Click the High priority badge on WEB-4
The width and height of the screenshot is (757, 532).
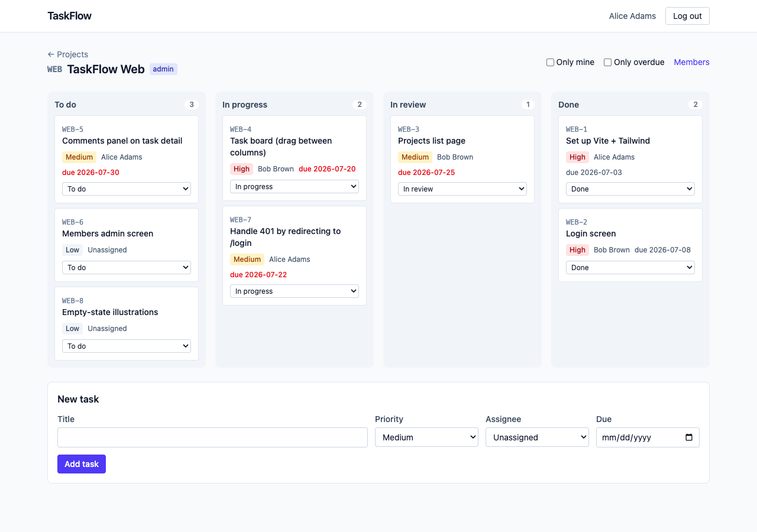[x=241, y=169]
